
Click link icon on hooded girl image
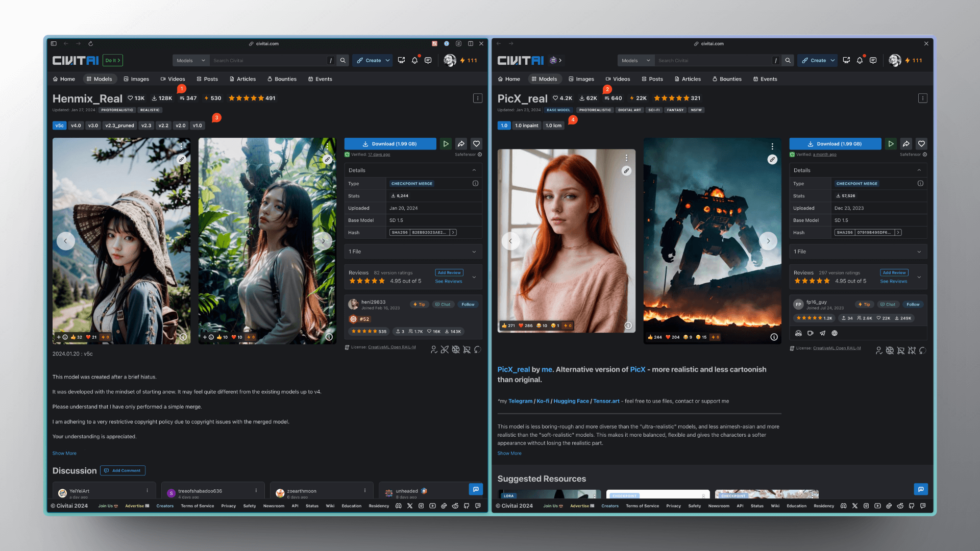pyautogui.click(x=181, y=159)
